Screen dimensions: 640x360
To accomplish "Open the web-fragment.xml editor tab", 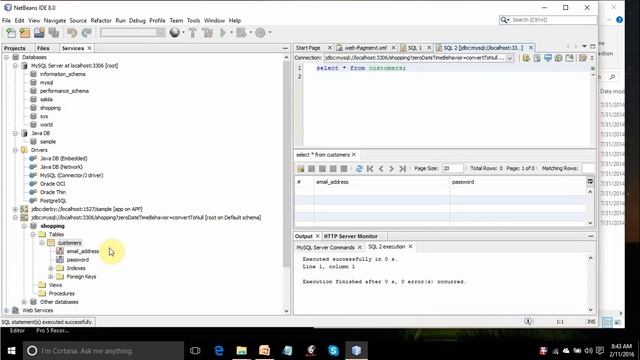I will point(365,48).
